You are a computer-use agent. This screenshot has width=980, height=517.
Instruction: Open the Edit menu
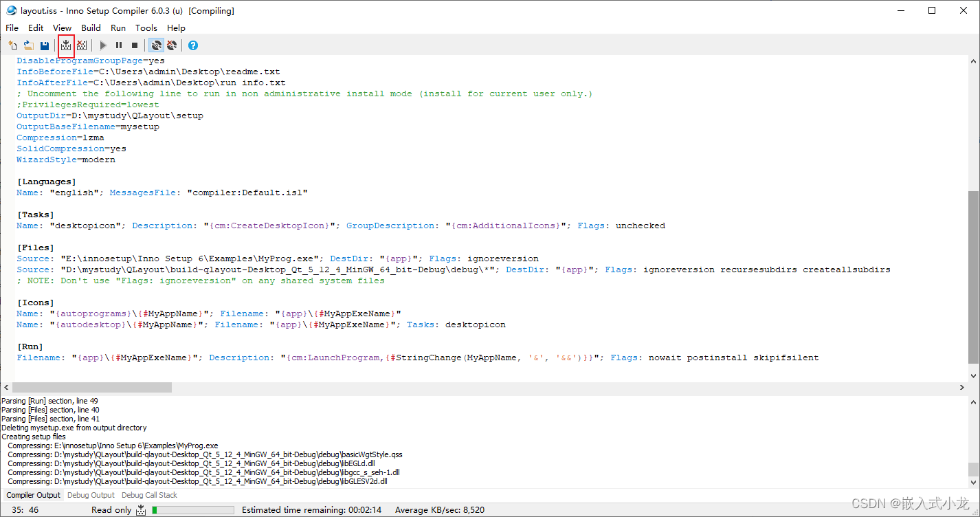click(36, 28)
